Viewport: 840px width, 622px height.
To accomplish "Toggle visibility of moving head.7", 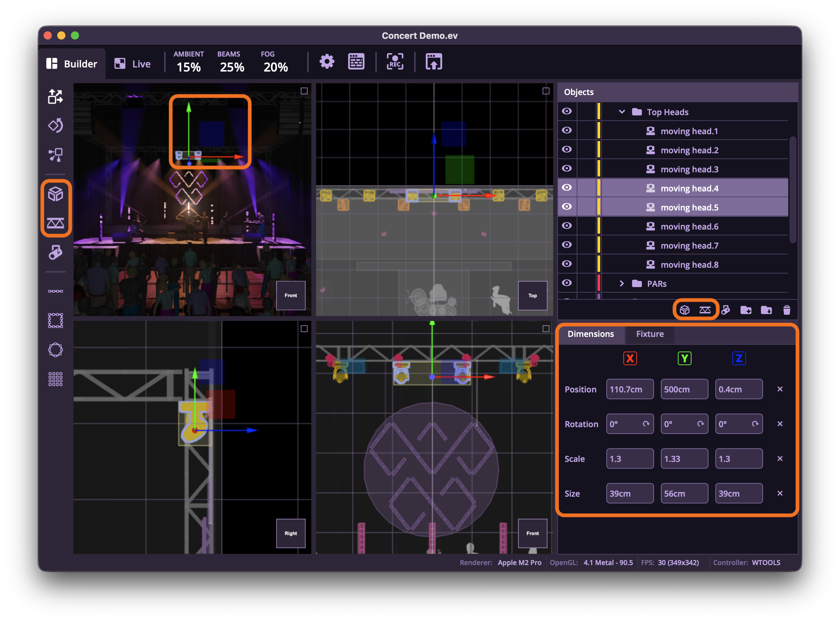I will coord(567,245).
